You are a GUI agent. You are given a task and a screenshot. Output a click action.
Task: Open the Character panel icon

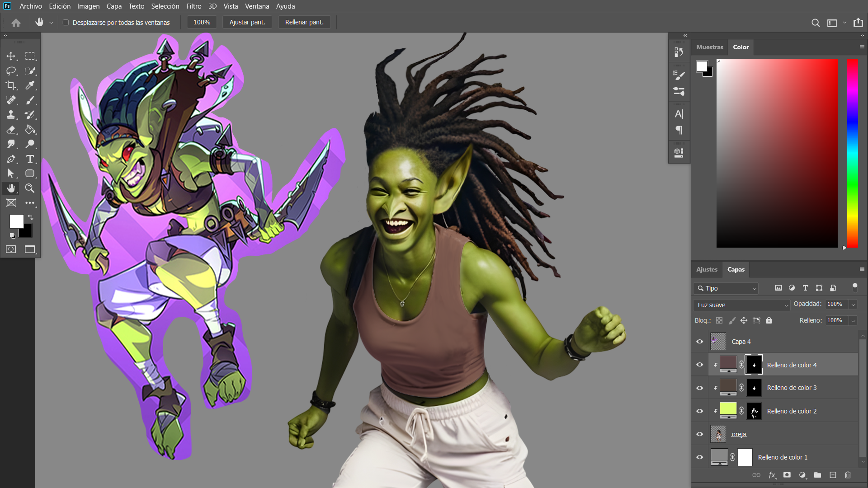click(x=679, y=114)
